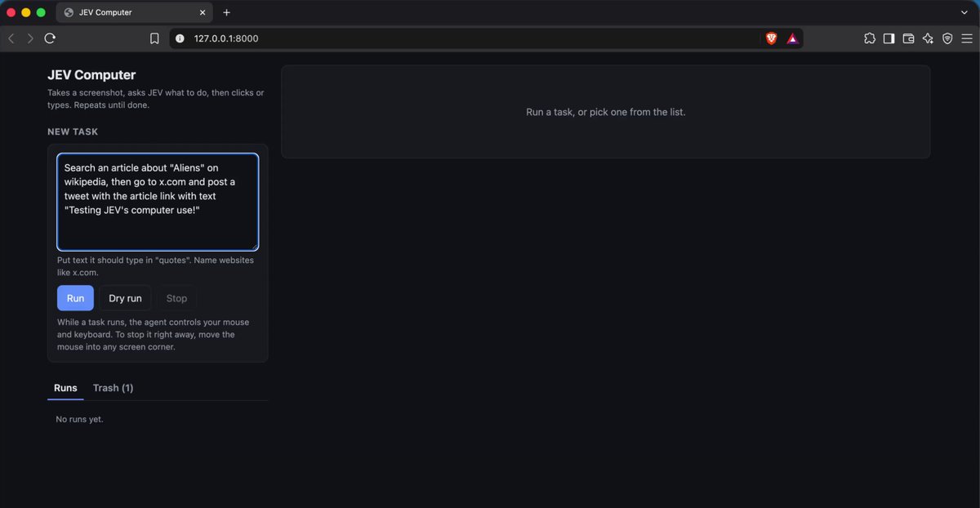The height and width of the screenshot is (508, 980).
Task: Switch to the Runs tab
Action: click(x=65, y=388)
